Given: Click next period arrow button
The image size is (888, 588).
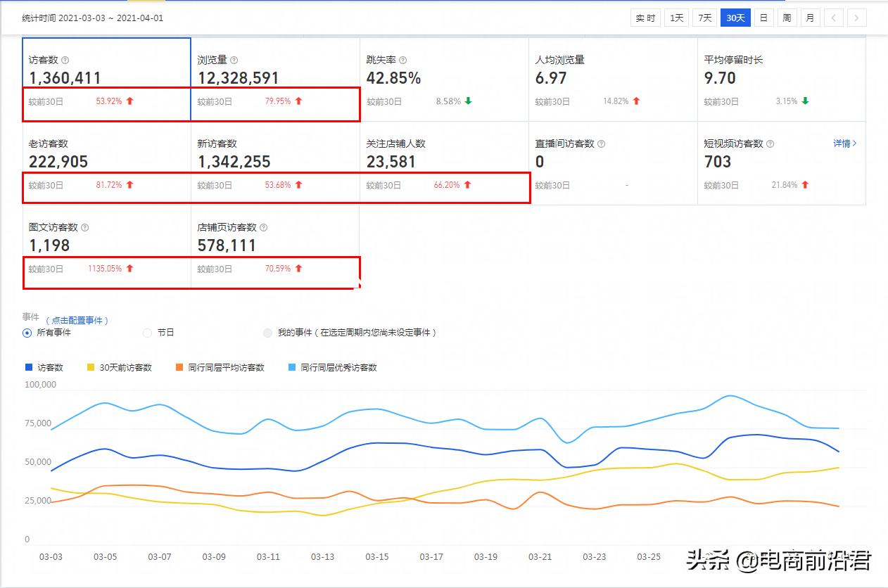Looking at the screenshot, I should (x=856, y=18).
